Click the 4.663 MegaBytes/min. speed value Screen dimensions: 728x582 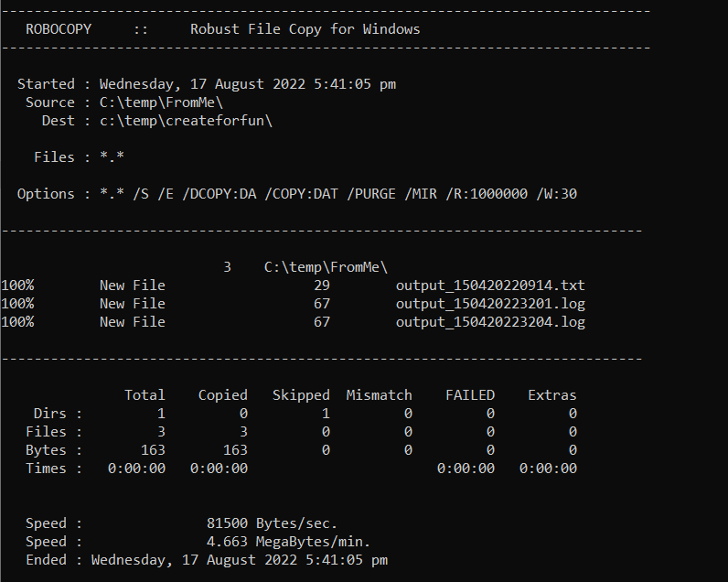[x=289, y=542]
